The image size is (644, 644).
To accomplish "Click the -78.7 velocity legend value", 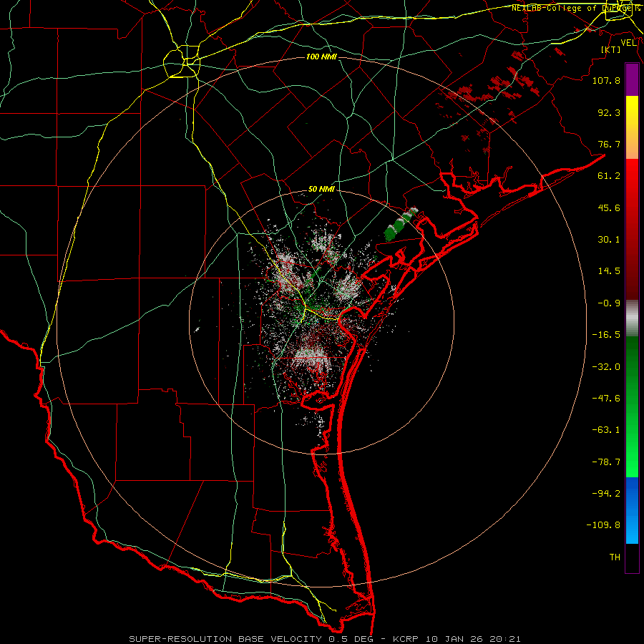I will coord(606,462).
